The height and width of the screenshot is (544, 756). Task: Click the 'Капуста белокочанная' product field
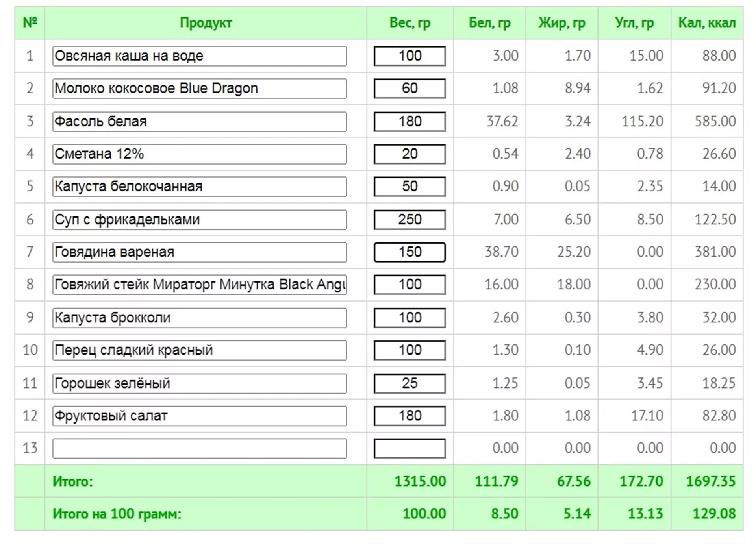coord(199,186)
